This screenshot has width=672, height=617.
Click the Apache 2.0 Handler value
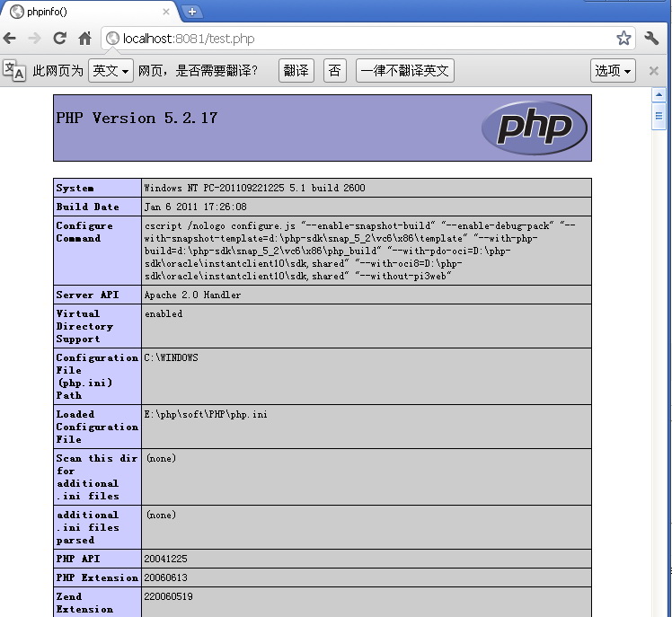point(192,295)
